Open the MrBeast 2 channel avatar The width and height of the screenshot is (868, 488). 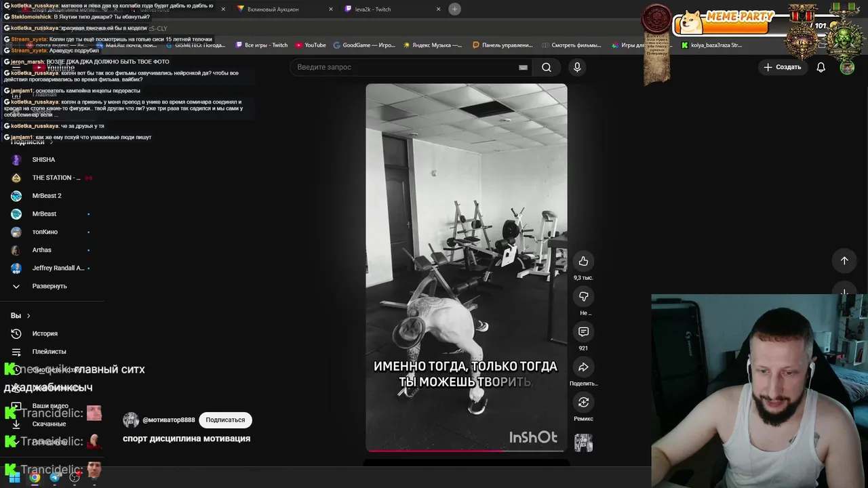click(x=16, y=196)
